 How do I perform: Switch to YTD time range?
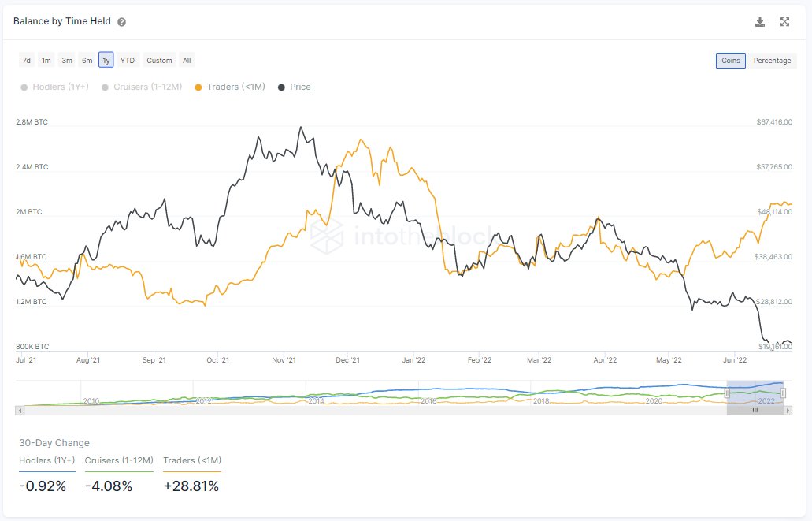click(127, 61)
